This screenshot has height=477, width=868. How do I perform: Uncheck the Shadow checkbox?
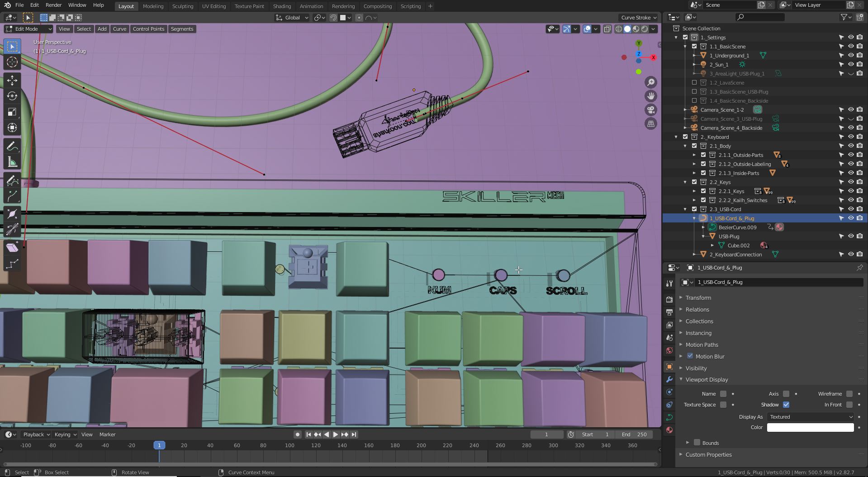786,405
